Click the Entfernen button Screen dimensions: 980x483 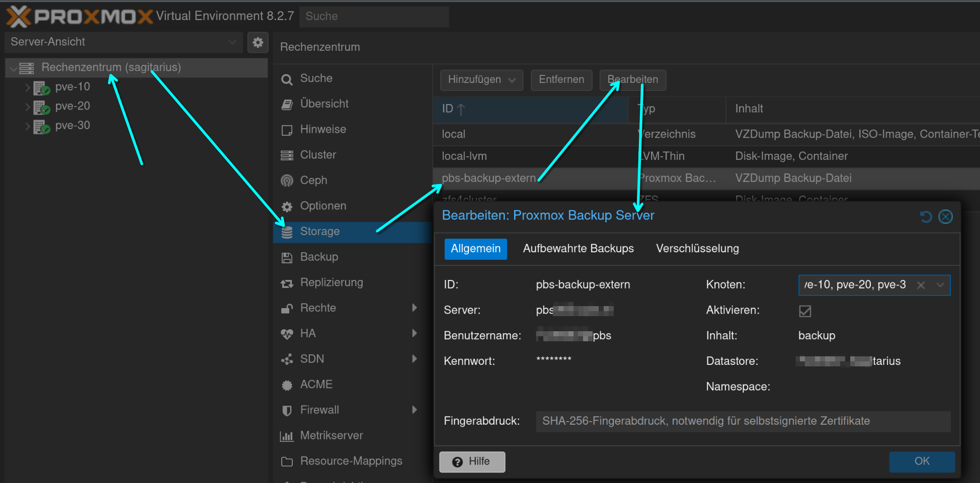coord(561,80)
